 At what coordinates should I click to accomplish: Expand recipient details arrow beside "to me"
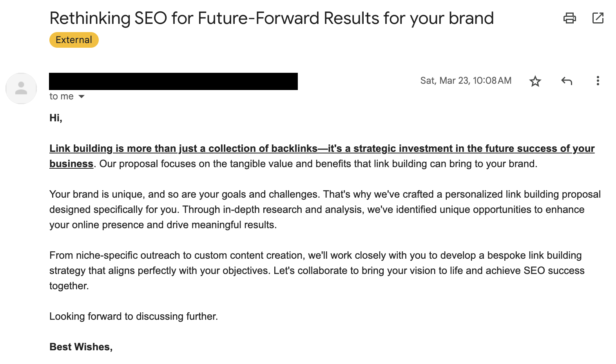82,97
